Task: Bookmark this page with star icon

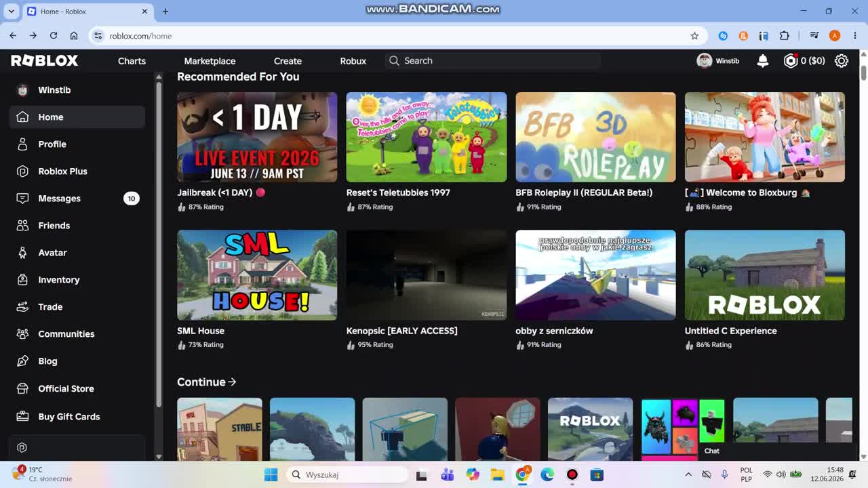Action: tap(694, 36)
